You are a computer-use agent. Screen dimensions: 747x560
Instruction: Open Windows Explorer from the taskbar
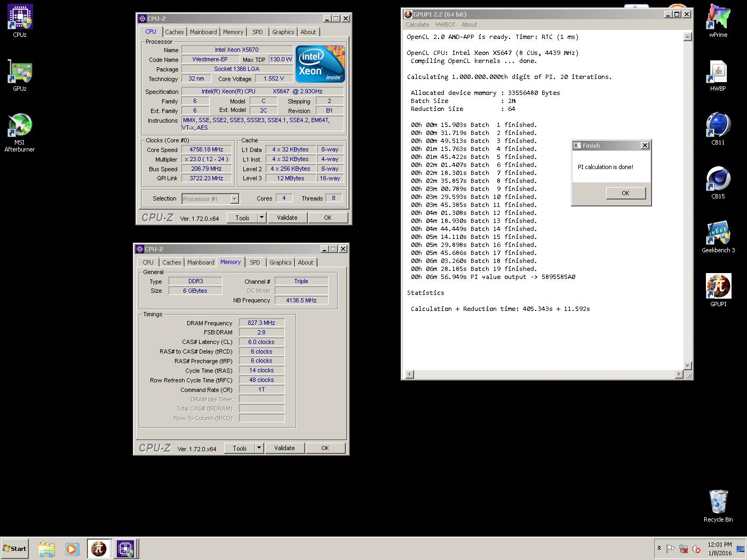(x=46, y=549)
